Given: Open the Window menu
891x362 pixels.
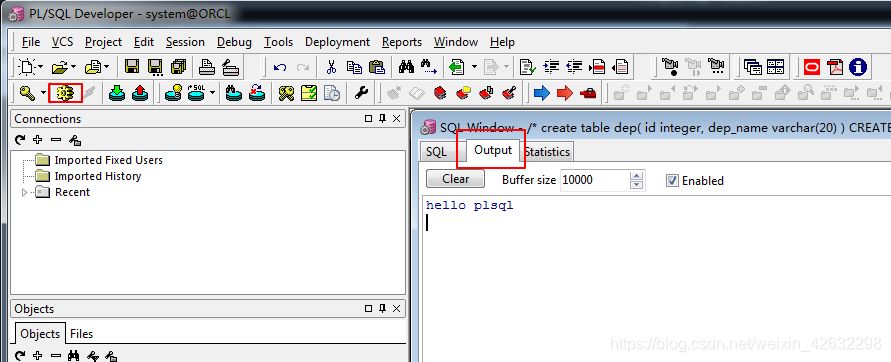Looking at the screenshot, I should [456, 42].
